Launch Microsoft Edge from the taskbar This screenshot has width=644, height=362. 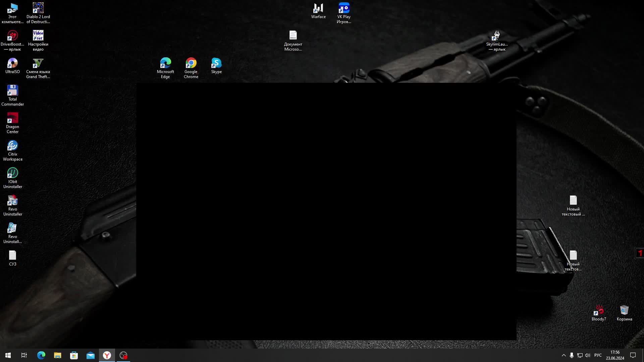click(41, 355)
